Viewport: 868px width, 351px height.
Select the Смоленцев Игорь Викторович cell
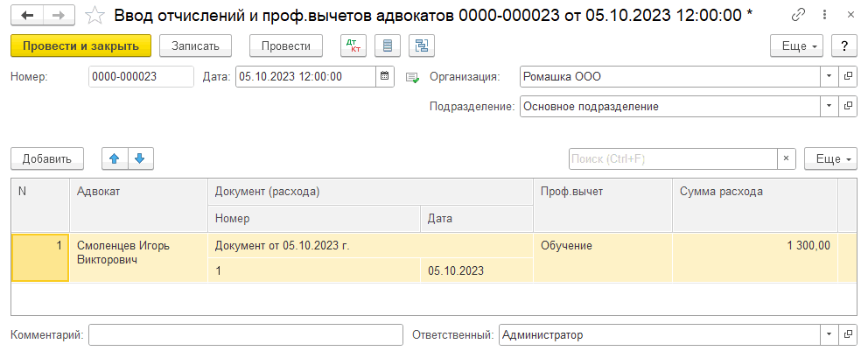[x=137, y=254]
